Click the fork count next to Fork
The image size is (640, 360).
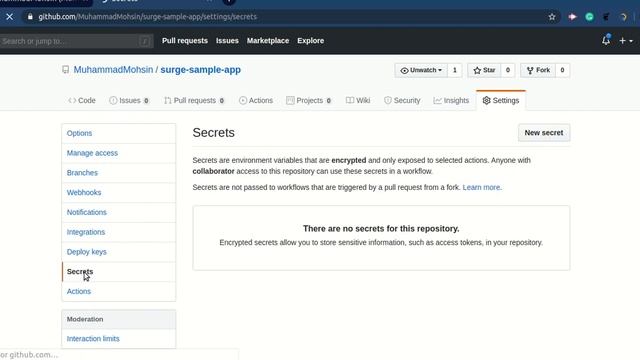[x=562, y=70]
